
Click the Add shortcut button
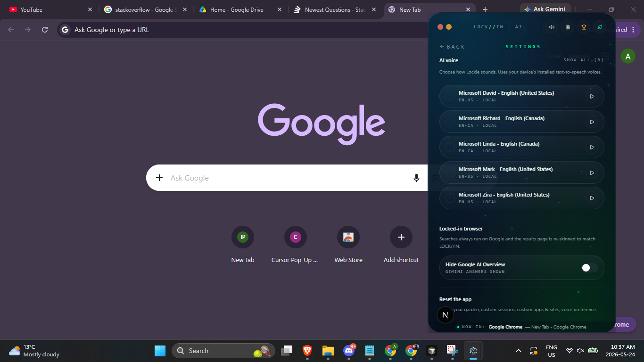(401, 245)
